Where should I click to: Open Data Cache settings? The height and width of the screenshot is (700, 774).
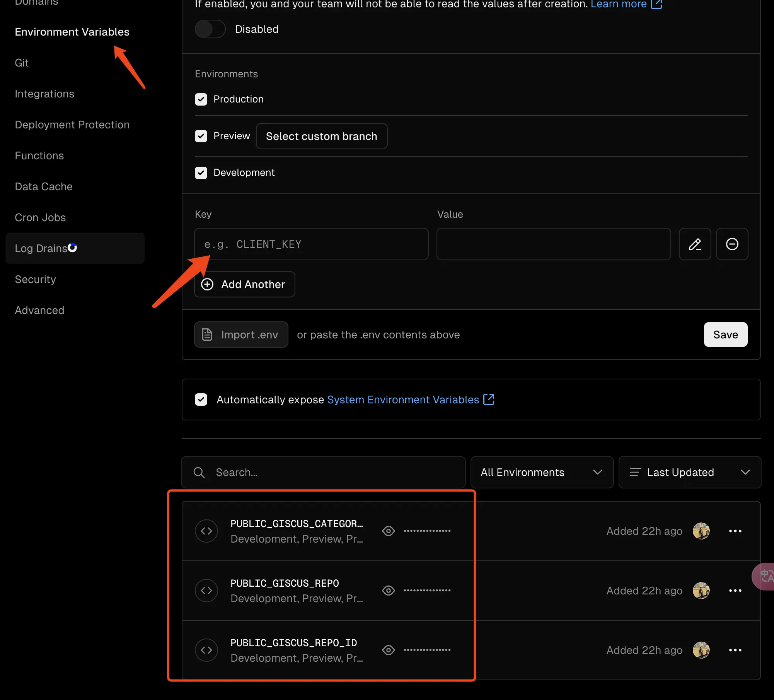pos(44,186)
